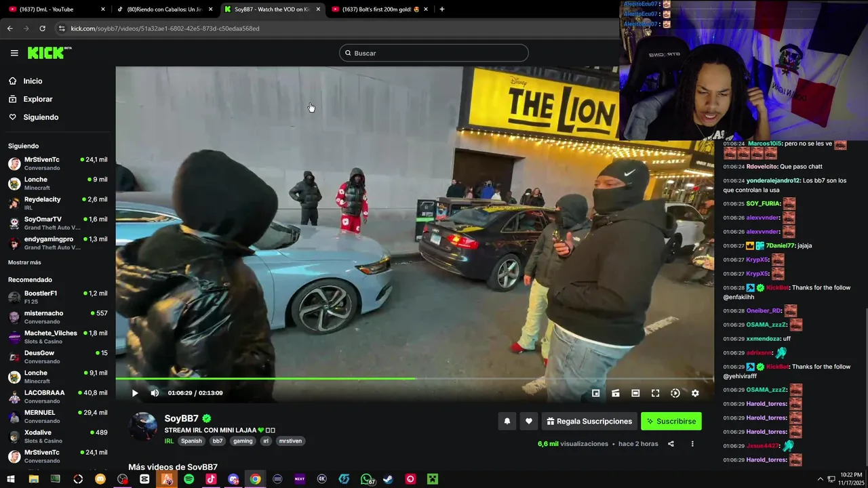
Task: Open Xodalive recommended channel
Action: tap(58, 436)
